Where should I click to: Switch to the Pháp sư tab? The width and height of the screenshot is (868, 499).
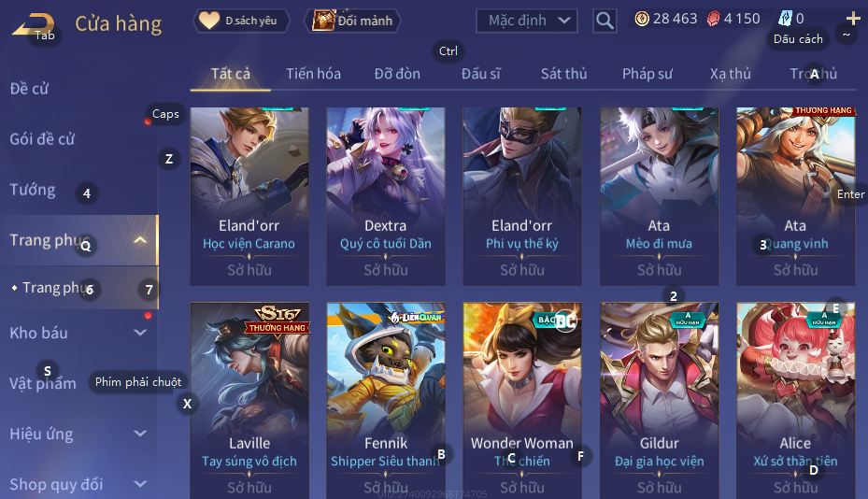click(x=647, y=74)
